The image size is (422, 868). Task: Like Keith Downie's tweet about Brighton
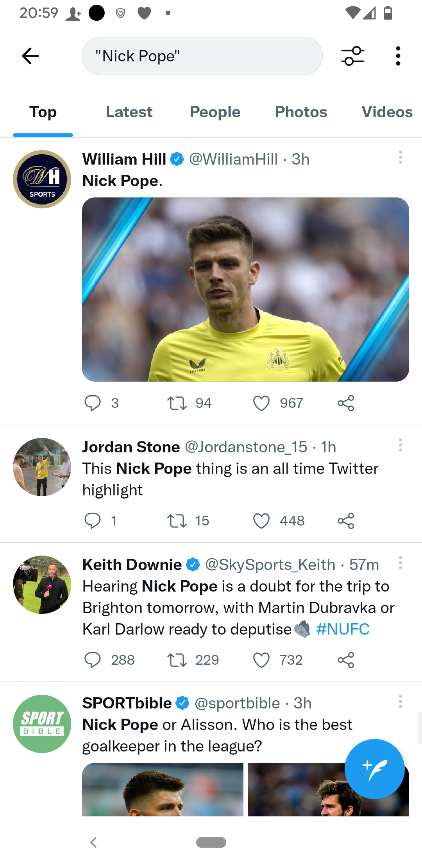(x=261, y=660)
